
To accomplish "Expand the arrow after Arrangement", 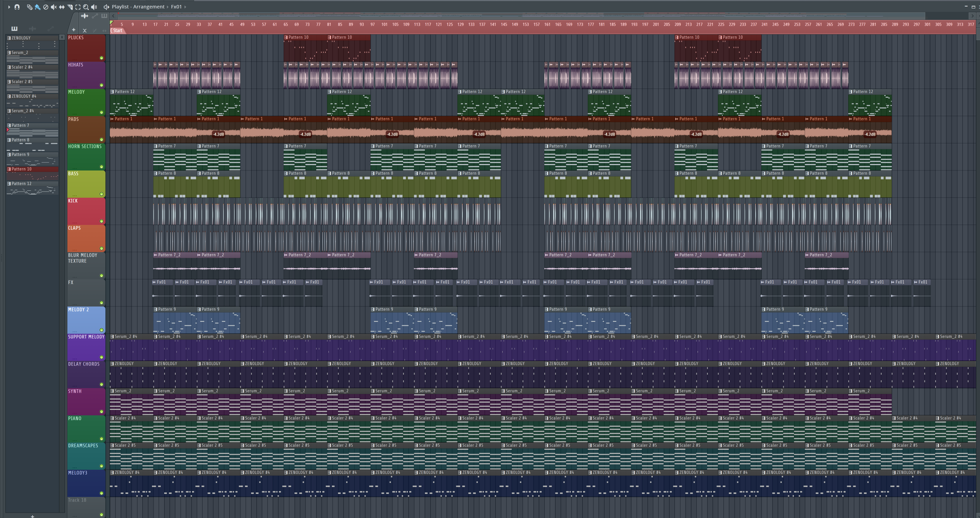I will [x=168, y=7].
